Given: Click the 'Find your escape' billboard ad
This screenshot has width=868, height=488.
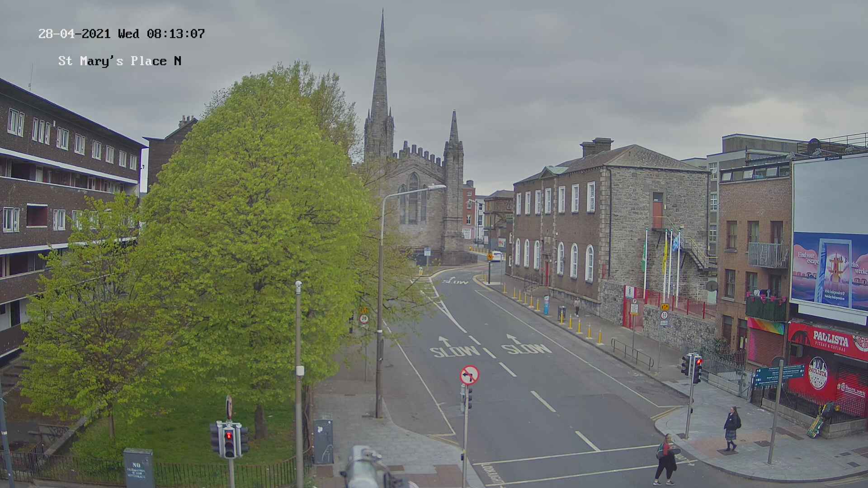Looking at the screenshot, I should pos(830,270).
